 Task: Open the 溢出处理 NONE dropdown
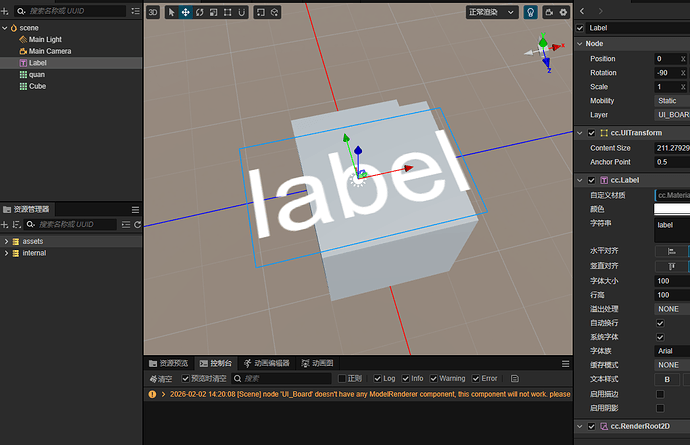[x=672, y=309]
